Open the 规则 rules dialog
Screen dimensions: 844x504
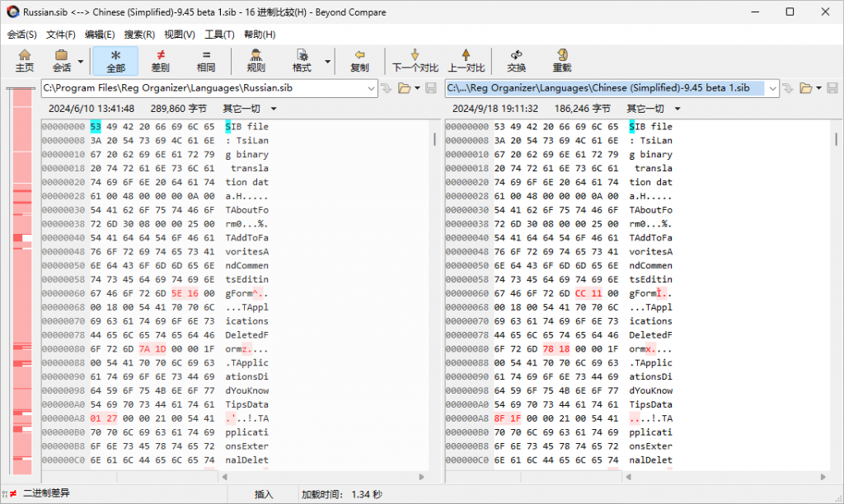[x=256, y=61]
